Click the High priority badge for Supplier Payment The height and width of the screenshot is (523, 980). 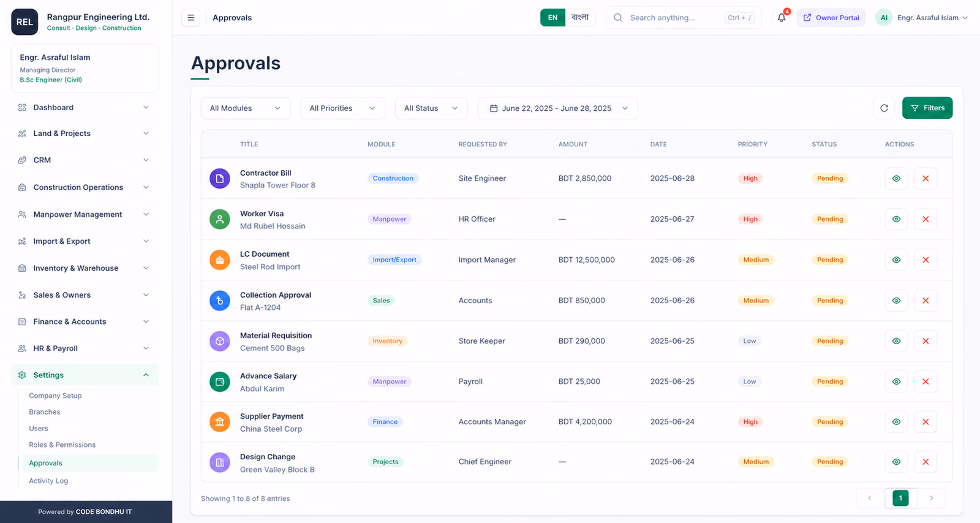(750, 422)
